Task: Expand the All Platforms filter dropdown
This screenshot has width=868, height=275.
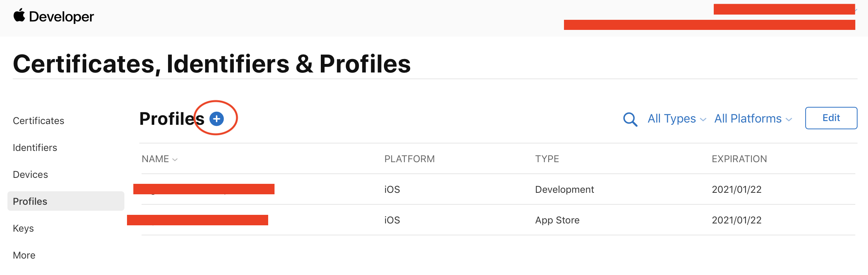Action: [x=753, y=119]
